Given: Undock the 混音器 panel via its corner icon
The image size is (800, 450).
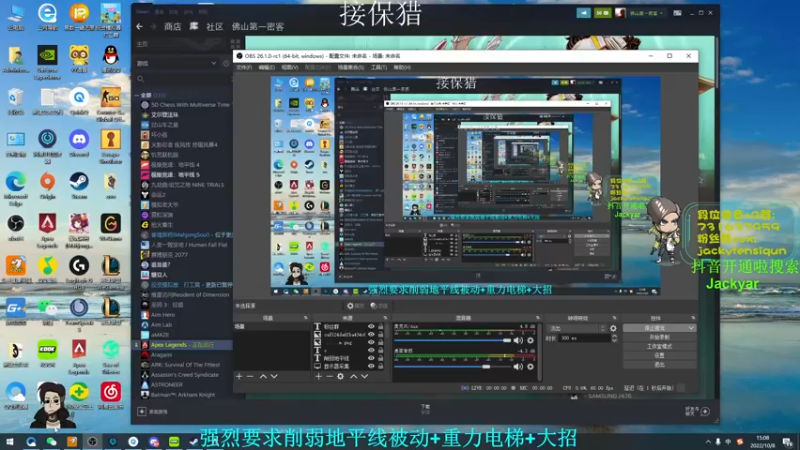Looking at the screenshot, I should click(x=537, y=318).
